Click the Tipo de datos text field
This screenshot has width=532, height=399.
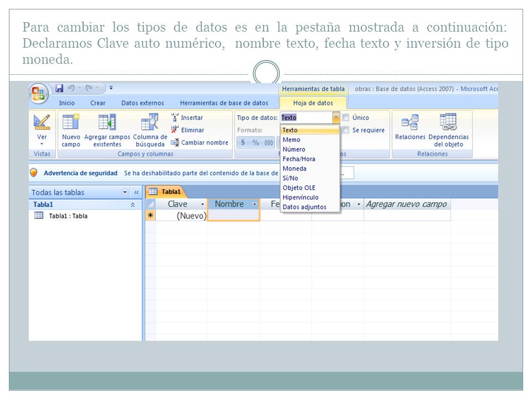(306, 117)
